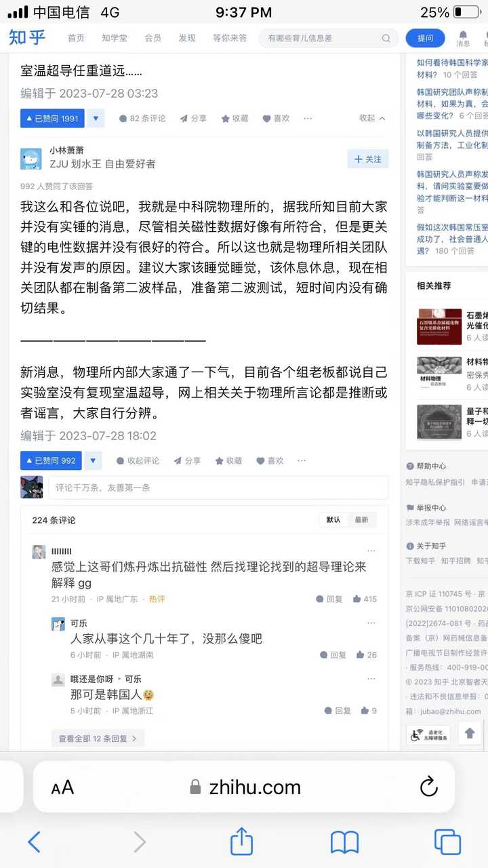
Task: Go back with Safari back arrow
Action: 34,842
